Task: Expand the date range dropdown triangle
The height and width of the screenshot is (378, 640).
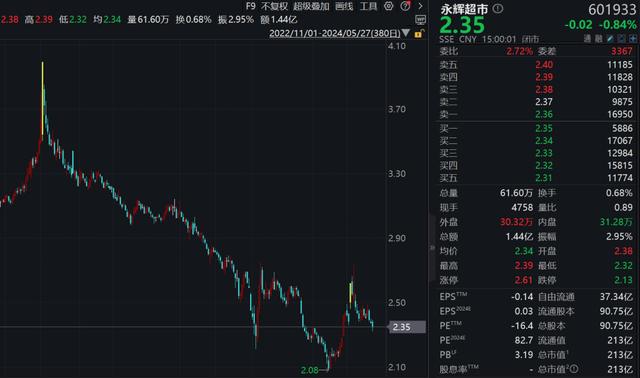Action: point(406,33)
